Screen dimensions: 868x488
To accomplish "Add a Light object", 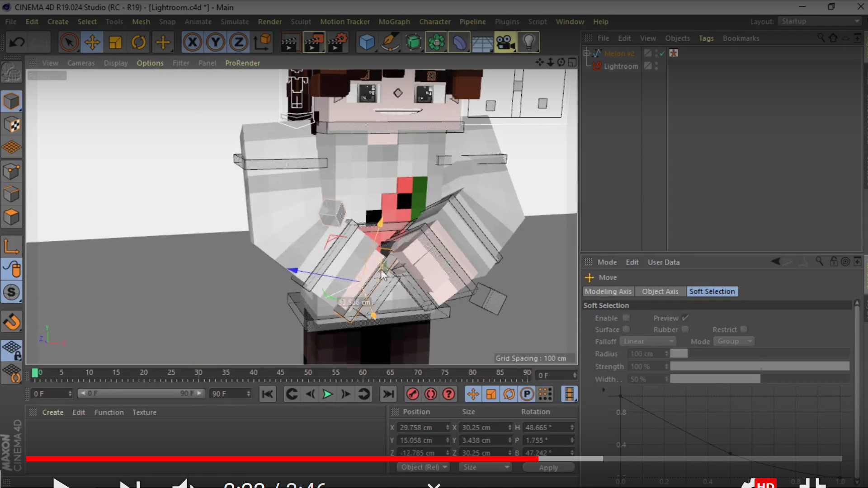I will tap(528, 42).
